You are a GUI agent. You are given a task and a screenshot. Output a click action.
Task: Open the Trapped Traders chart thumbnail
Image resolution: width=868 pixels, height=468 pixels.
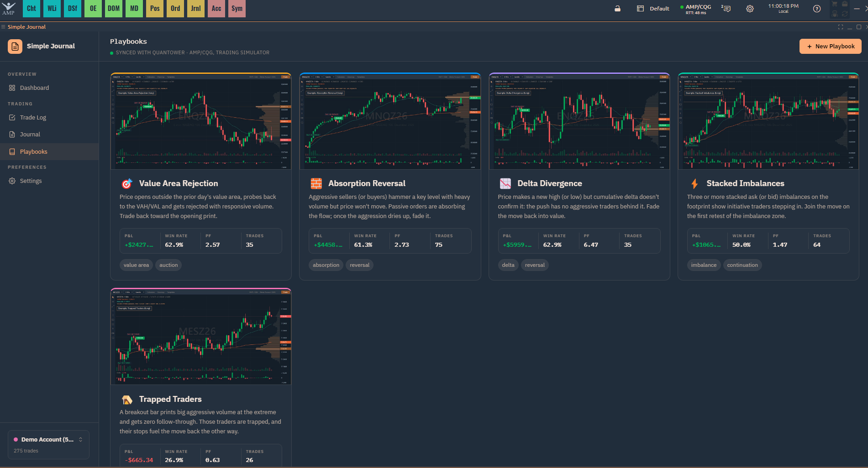(x=201, y=337)
